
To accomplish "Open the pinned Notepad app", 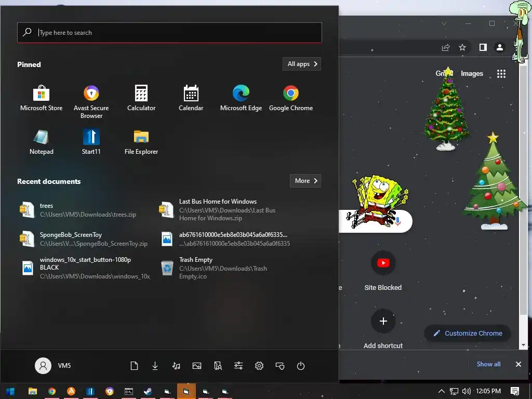I will point(41,142).
